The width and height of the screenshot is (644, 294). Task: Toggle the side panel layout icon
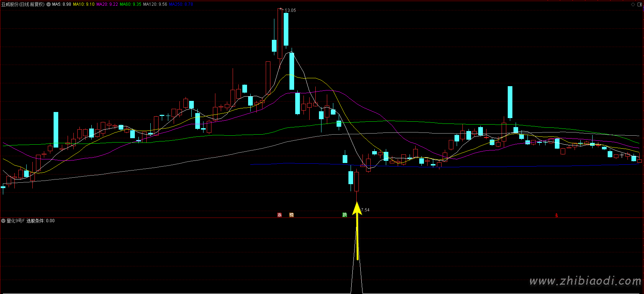[639, 4]
